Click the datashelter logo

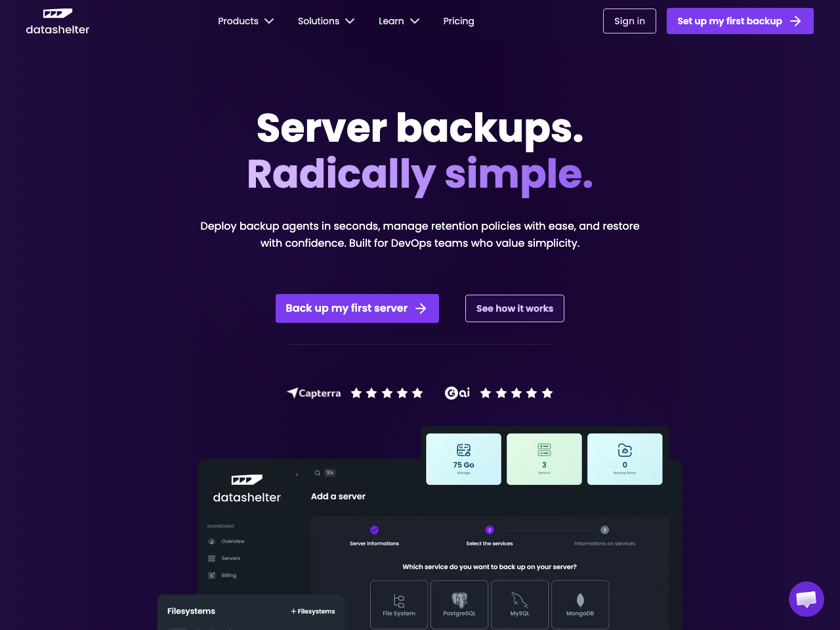coord(57,20)
